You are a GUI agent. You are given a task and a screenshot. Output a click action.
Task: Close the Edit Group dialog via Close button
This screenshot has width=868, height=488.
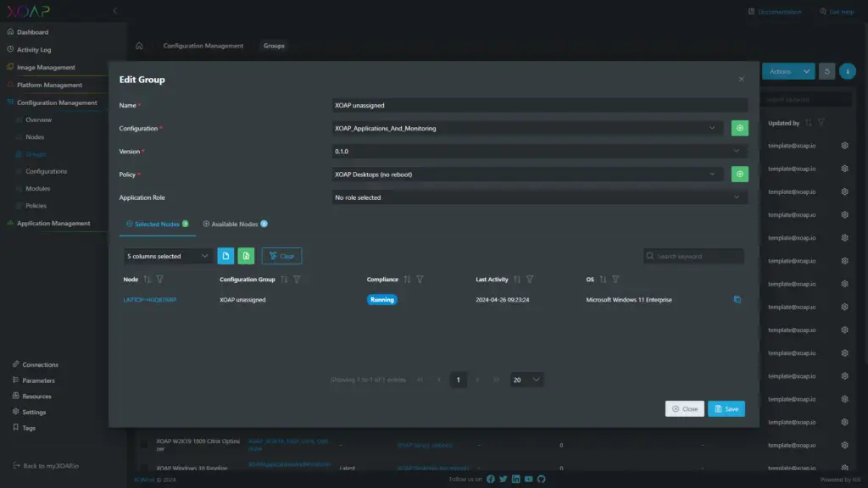click(685, 409)
